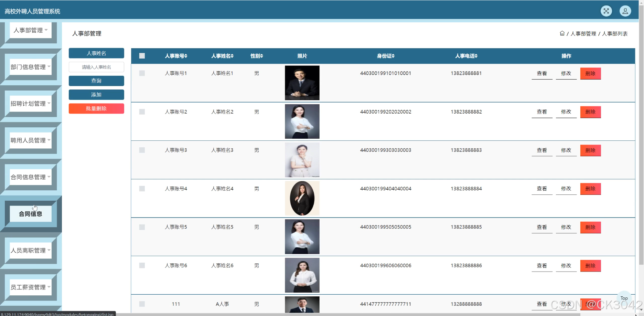The height and width of the screenshot is (316, 644).
Task: Delete the 人事账号5 row
Action: tap(590, 227)
